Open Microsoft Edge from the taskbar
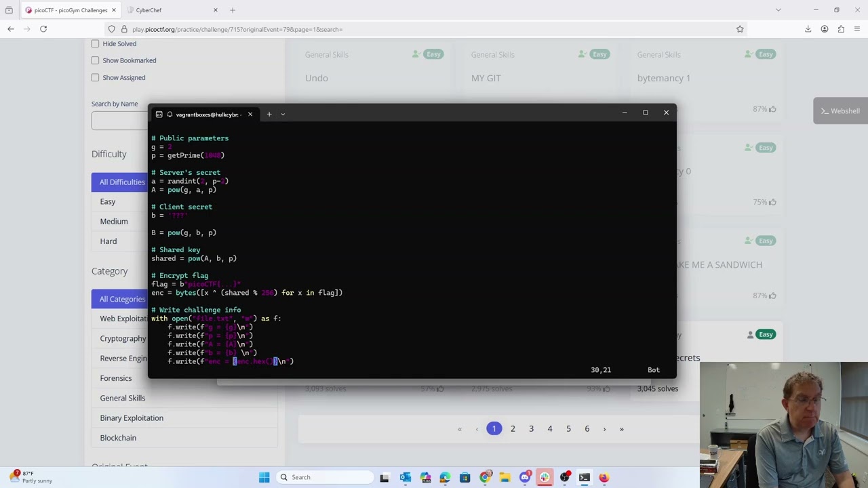Screen dimensions: 868x488 coord(445,477)
